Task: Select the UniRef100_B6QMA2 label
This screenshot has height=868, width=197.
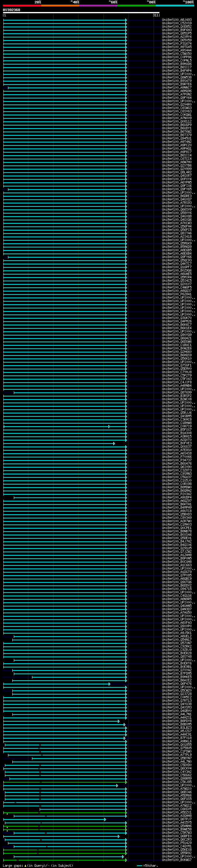Action: pos(177,491)
